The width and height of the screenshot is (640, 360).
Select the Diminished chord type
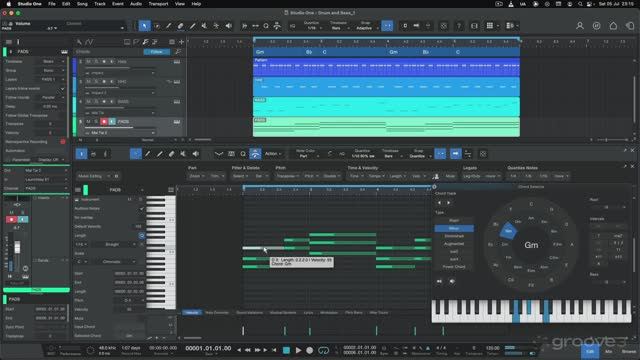point(454,236)
